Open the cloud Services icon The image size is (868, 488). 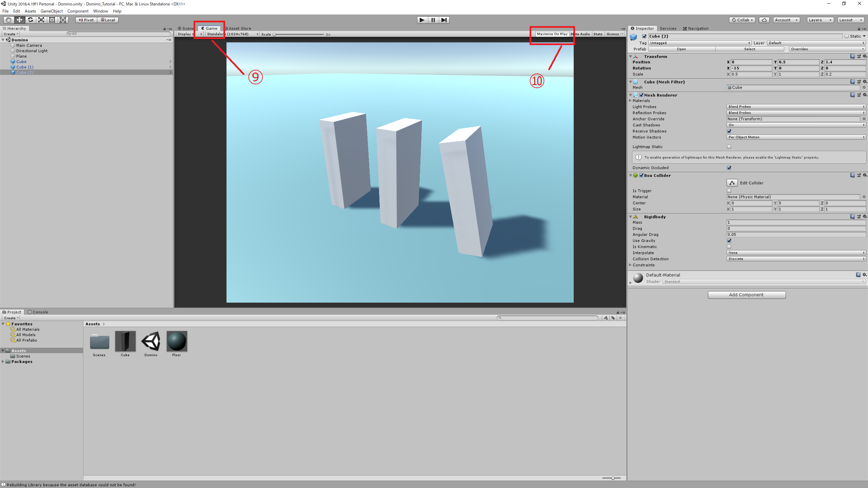(764, 20)
